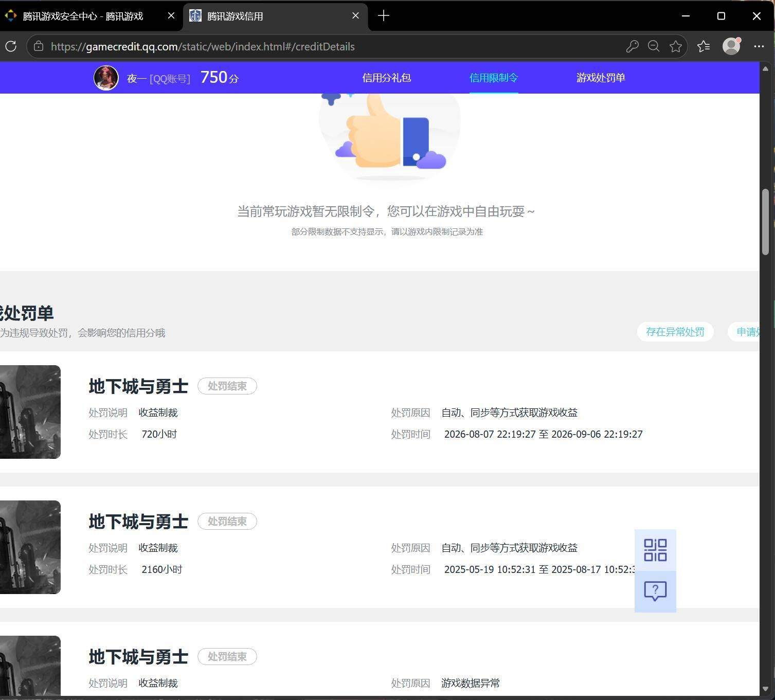Select the 腾讯游戏信用 browser tab
Image resolution: width=775 pixels, height=700 pixels.
[275, 16]
